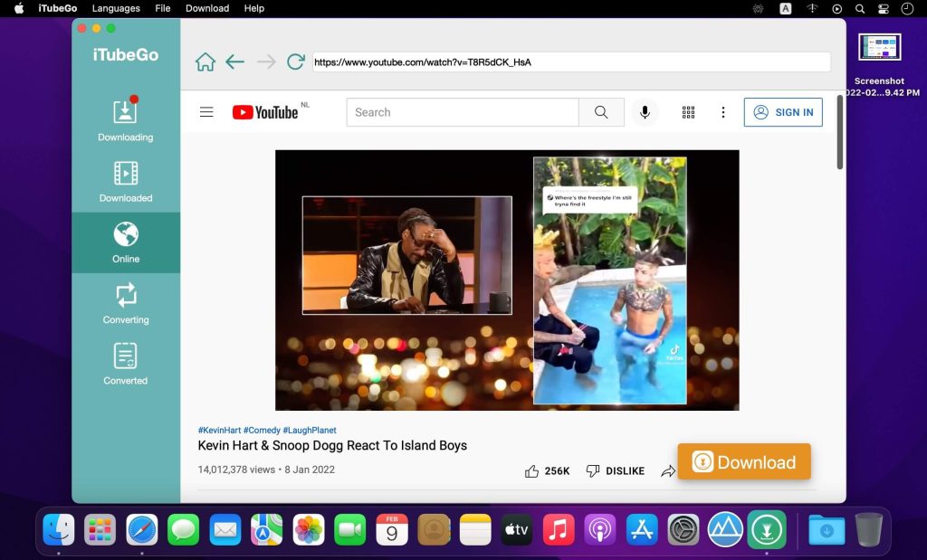Screen dimensions: 927x560
Task: Like the video with the thumbs up
Action: coord(532,470)
